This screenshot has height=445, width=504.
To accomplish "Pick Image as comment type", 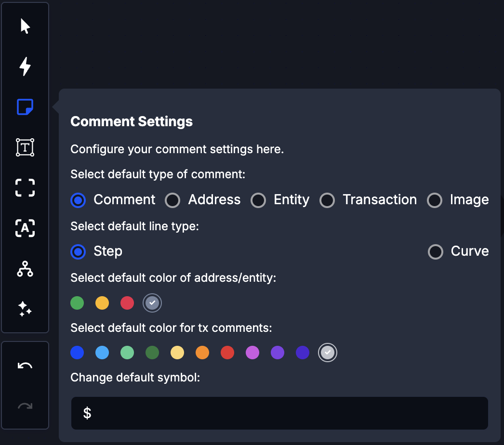I will pos(435,200).
